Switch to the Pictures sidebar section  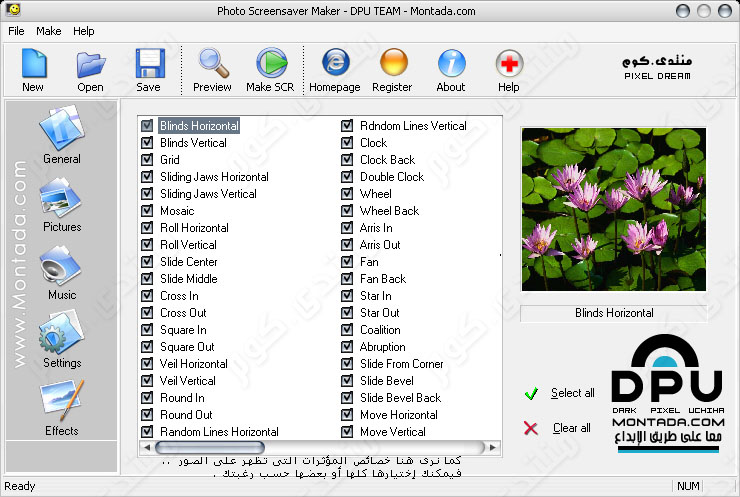[62, 203]
